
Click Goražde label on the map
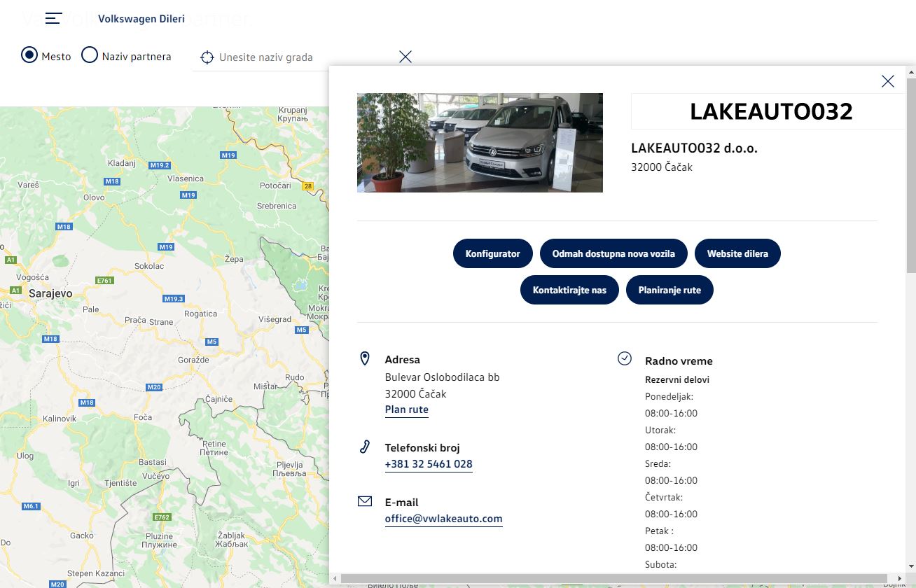point(193,360)
